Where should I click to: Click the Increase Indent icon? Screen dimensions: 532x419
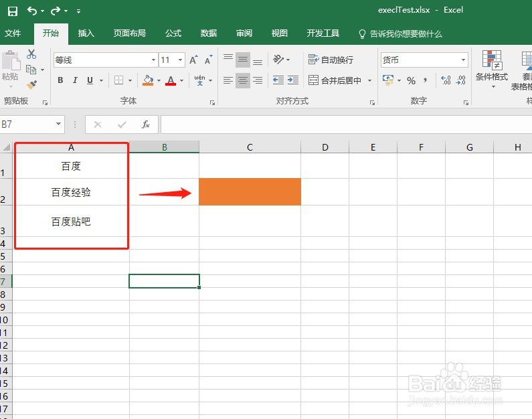tap(293, 80)
